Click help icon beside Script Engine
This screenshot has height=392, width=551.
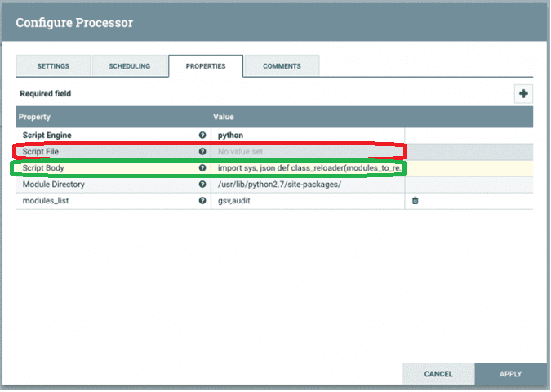pyautogui.click(x=202, y=135)
